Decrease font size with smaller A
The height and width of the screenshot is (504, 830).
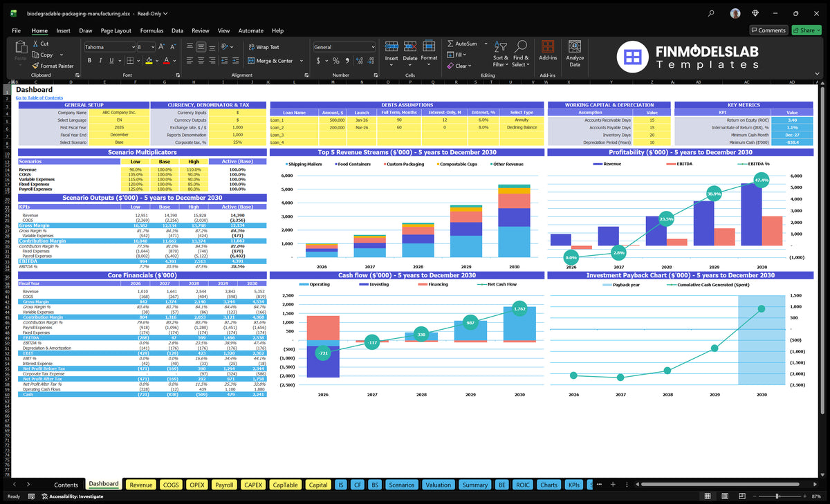(173, 47)
